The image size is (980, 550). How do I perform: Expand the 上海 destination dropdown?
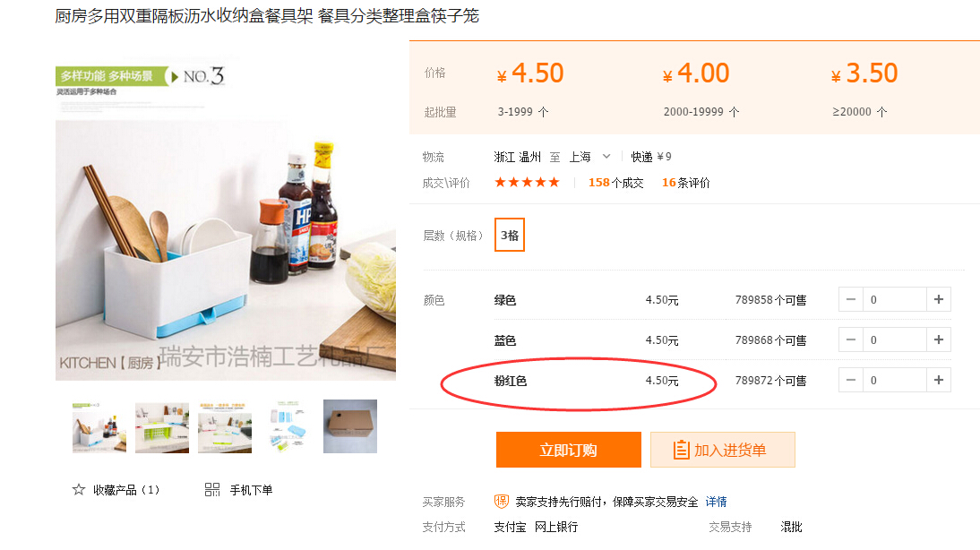point(606,157)
